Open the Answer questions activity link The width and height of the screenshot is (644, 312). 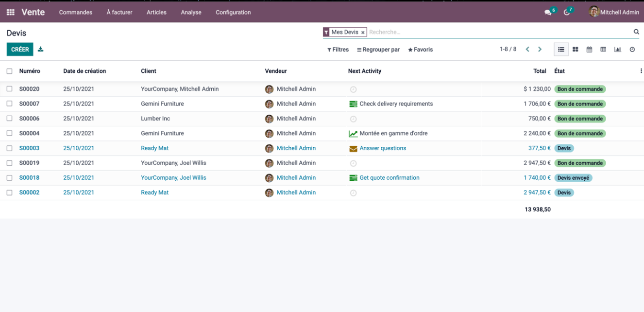click(383, 148)
